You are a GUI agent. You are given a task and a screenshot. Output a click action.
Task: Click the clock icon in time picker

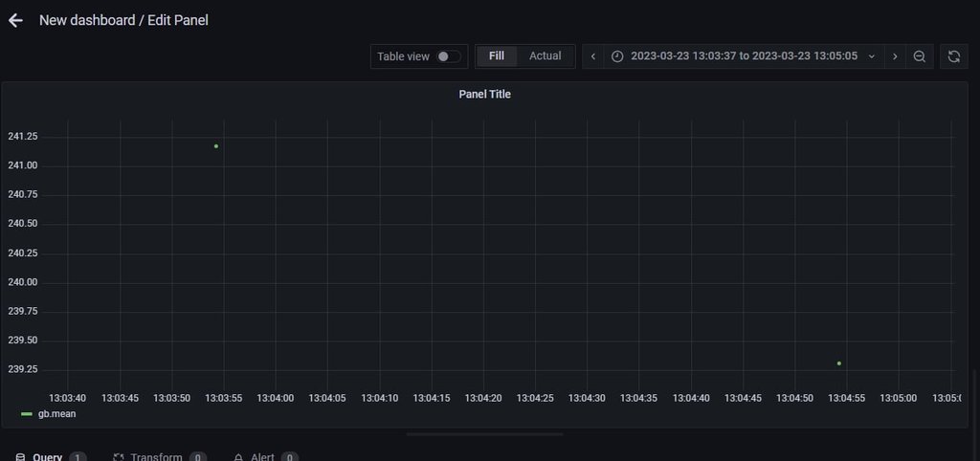(x=617, y=56)
